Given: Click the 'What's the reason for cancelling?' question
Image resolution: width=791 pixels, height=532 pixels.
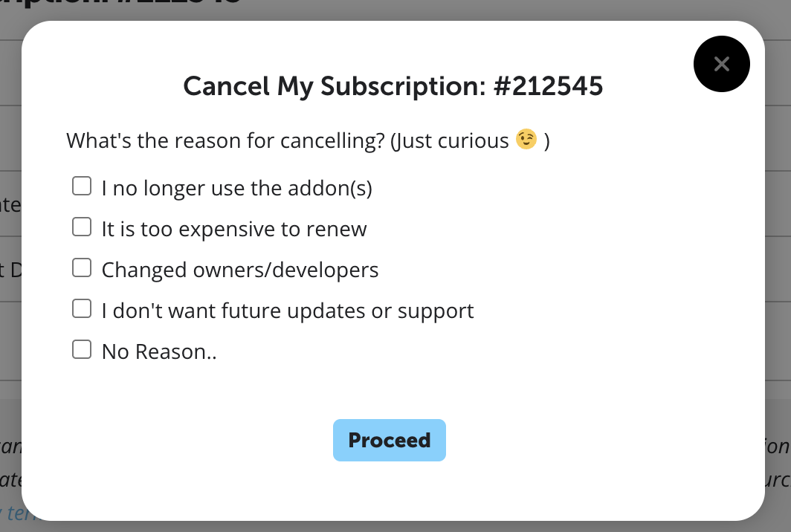Looking at the screenshot, I should tap(225, 140).
